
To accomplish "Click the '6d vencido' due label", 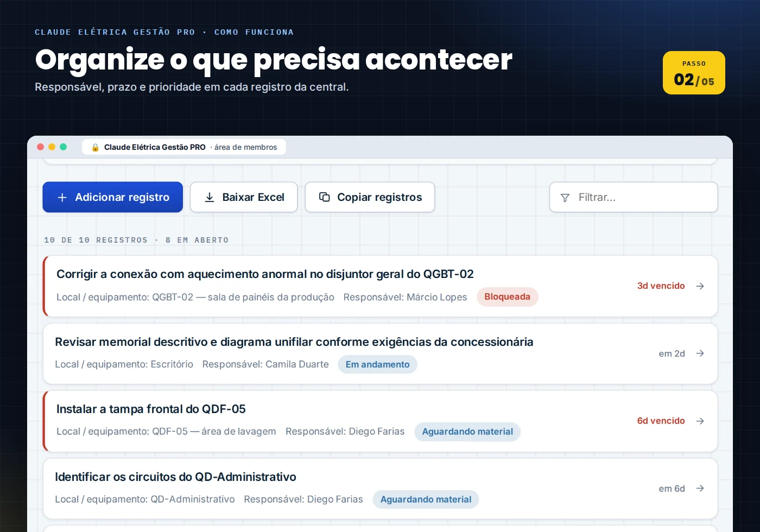I will coord(661,421).
